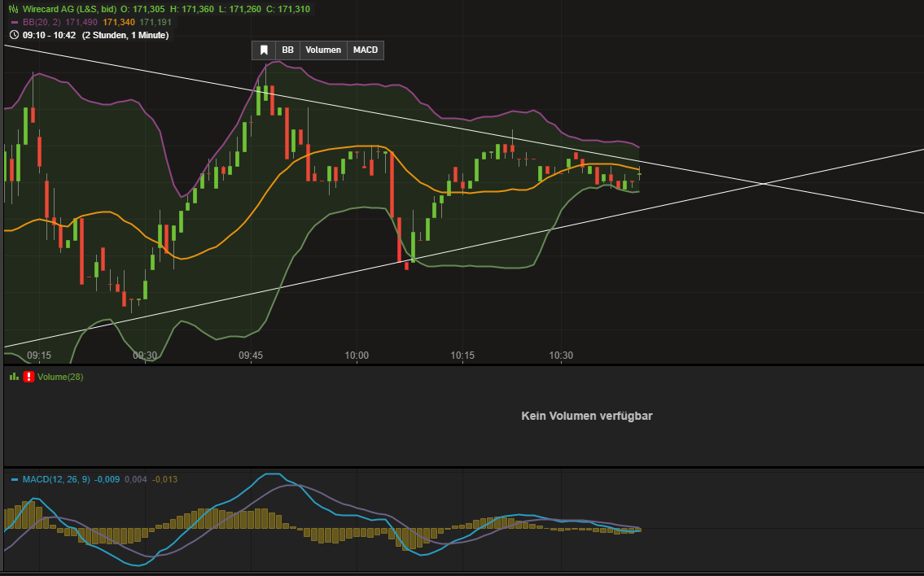924x576 pixels.
Task: Click the bookmark icon in the chart toolbar
Action: pyautogui.click(x=264, y=50)
